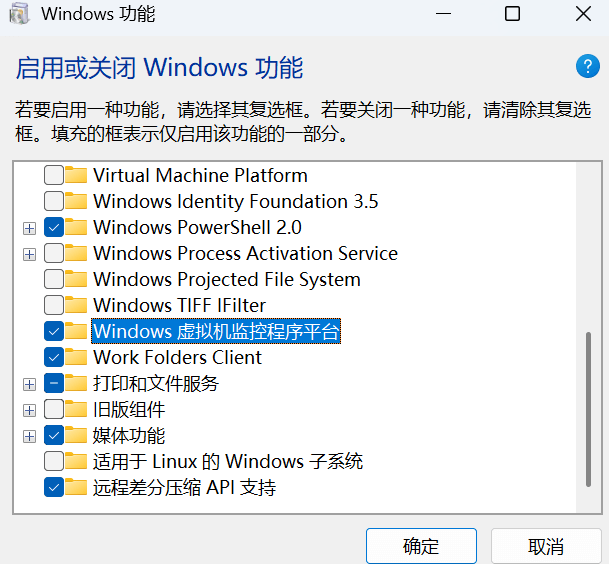This screenshot has height=564, width=609.
Task: Tick the 适用于 Linux 的 Windows 子系统 checkbox
Action: [x=54, y=462]
